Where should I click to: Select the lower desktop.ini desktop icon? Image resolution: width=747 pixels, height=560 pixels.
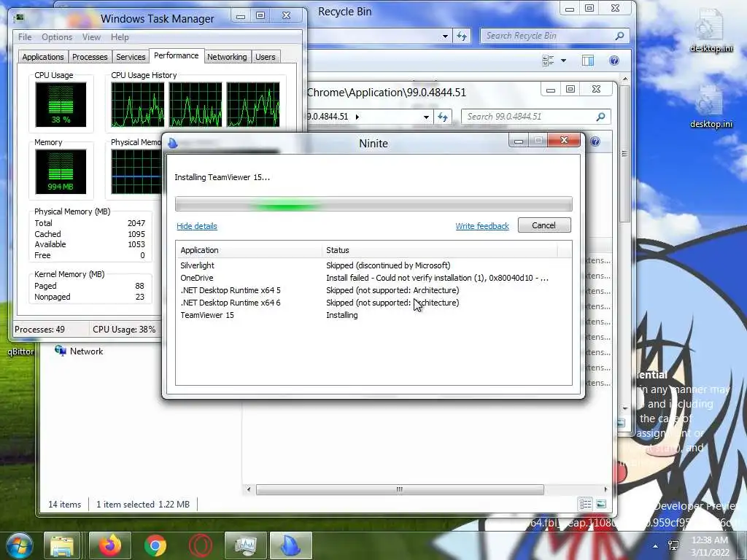pos(711,107)
